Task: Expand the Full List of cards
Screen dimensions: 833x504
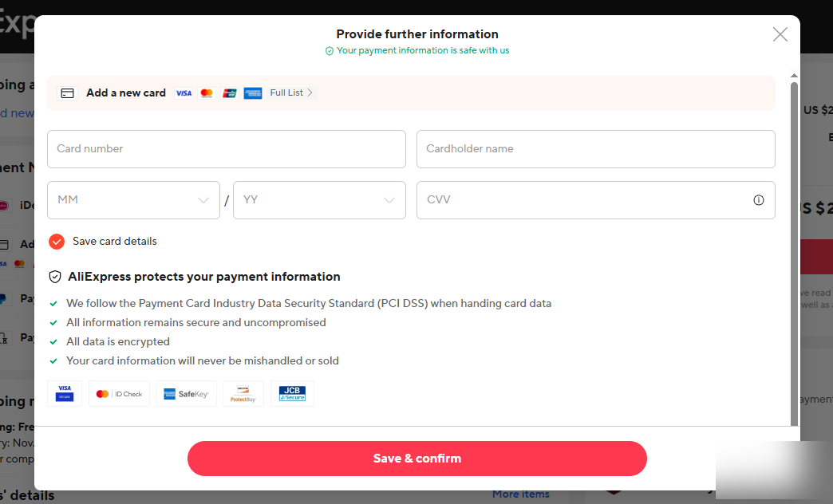Action: click(292, 93)
